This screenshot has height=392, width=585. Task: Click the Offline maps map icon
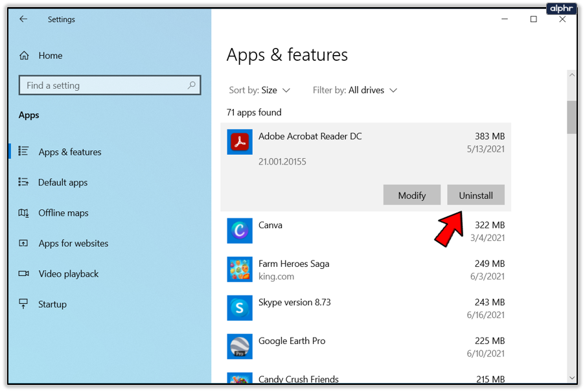[23, 213]
